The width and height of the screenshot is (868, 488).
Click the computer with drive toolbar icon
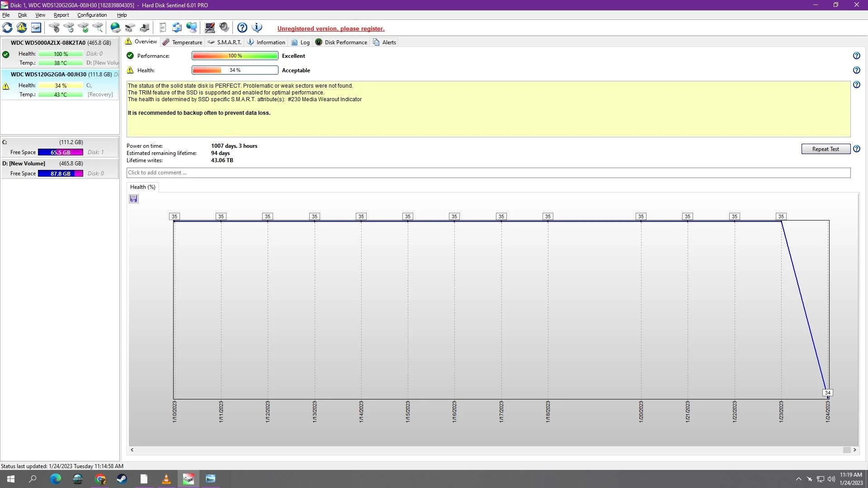click(x=145, y=28)
